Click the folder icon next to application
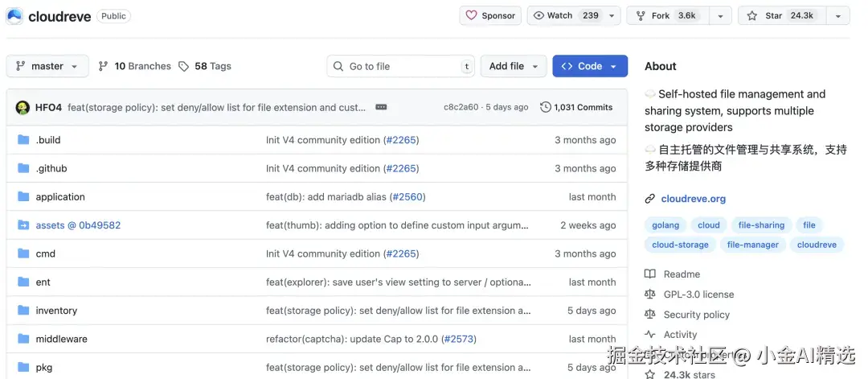The image size is (868, 379). (23, 196)
